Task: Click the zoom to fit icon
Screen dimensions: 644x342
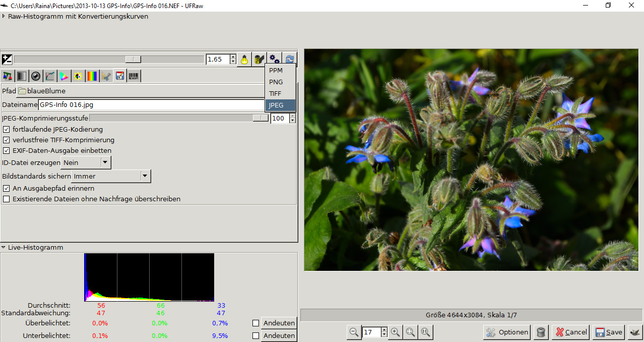Action: click(x=411, y=332)
